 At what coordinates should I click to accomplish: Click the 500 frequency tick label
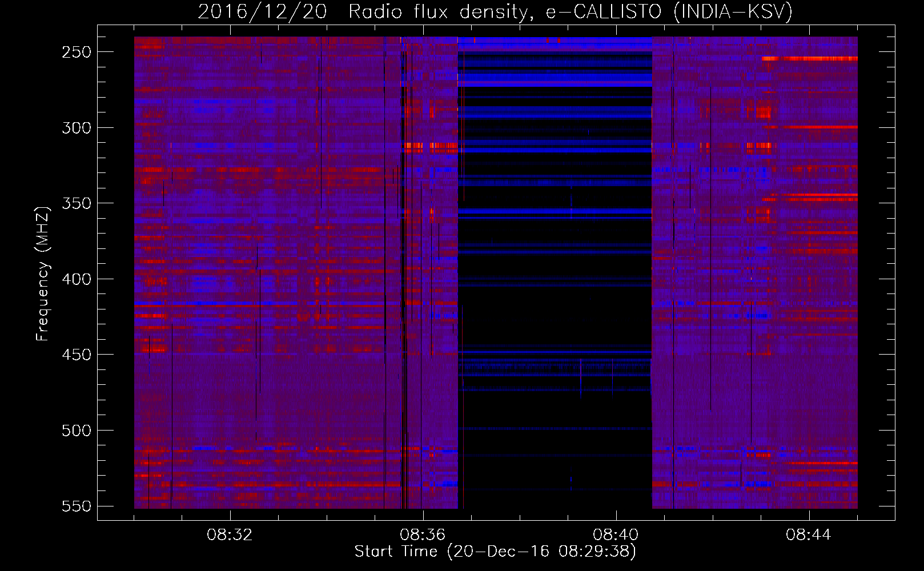point(77,431)
